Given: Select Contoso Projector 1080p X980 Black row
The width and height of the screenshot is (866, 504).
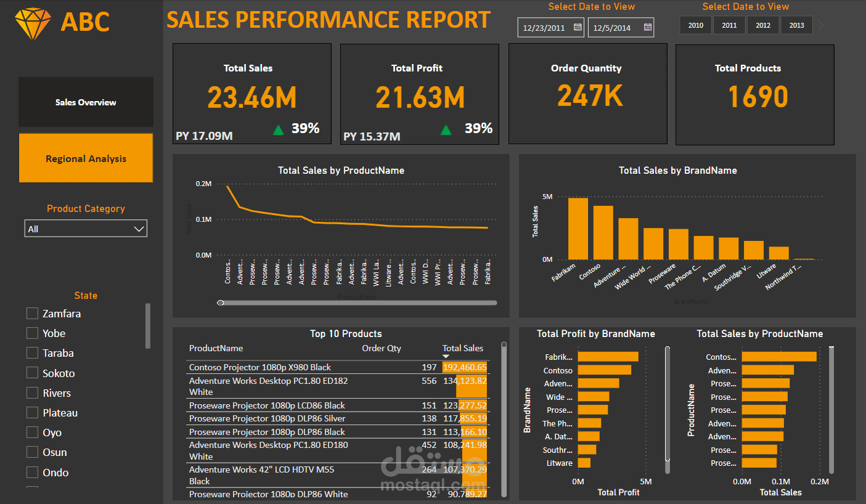Looking at the screenshot, I should [x=338, y=367].
